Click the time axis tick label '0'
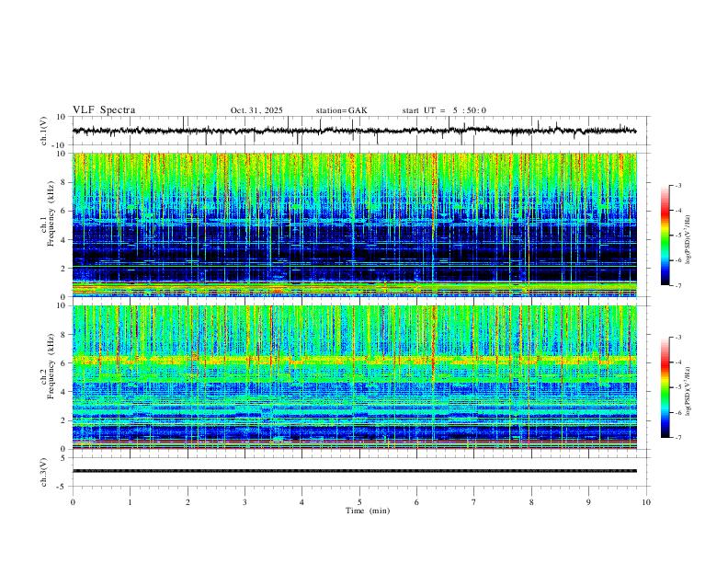Image resolution: width=728 pixels, height=563 pixels. (73, 502)
